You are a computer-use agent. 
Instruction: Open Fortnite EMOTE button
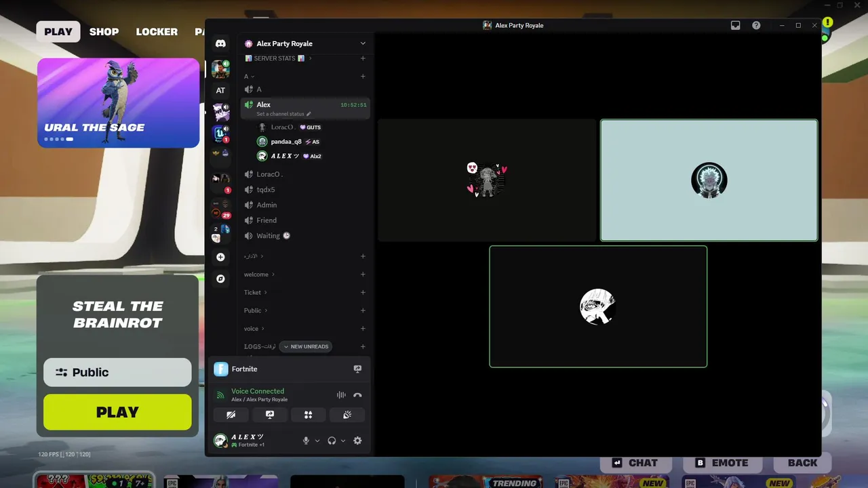pyautogui.click(x=722, y=463)
